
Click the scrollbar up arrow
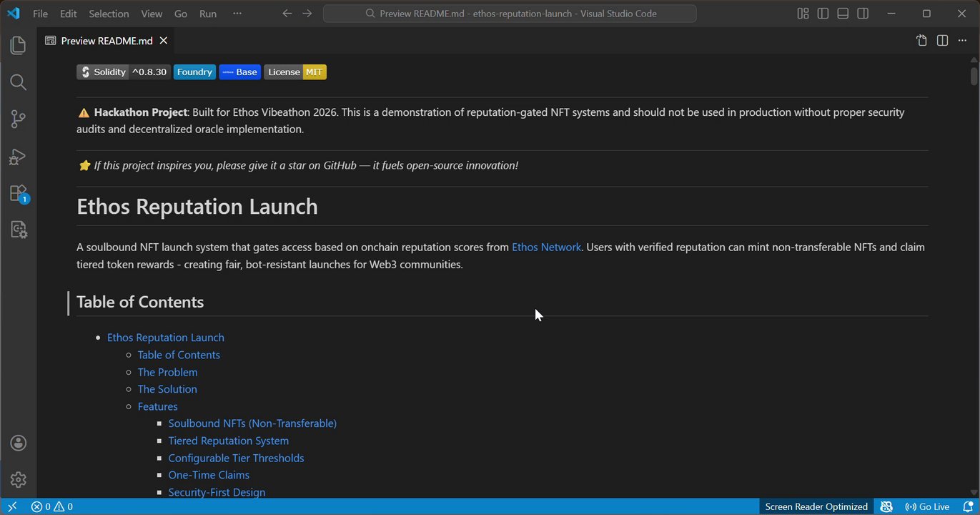(x=974, y=59)
